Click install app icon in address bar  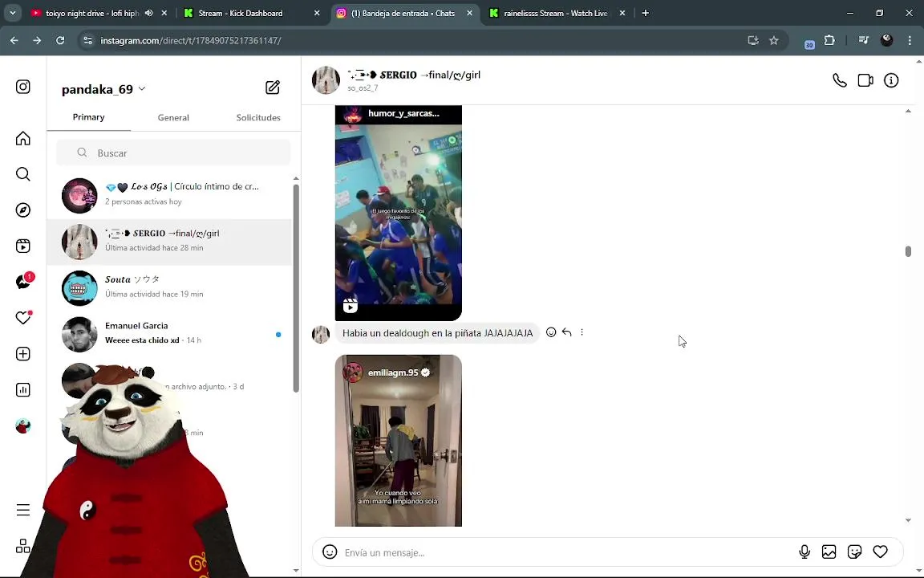click(x=752, y=40)
